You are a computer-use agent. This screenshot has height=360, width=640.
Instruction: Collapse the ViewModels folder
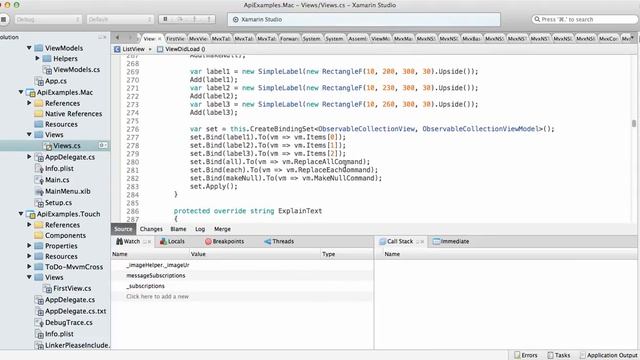pos(29,48)
